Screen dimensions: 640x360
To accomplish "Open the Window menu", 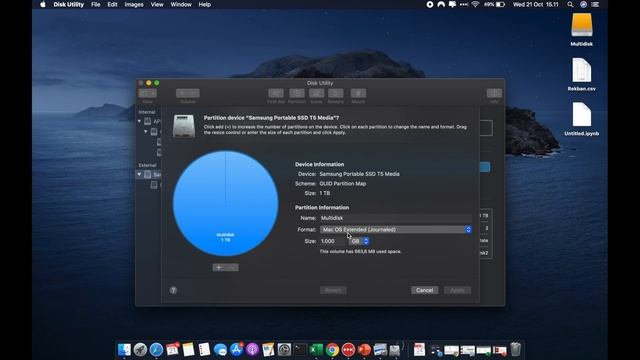I will click(x=181, y=4).
